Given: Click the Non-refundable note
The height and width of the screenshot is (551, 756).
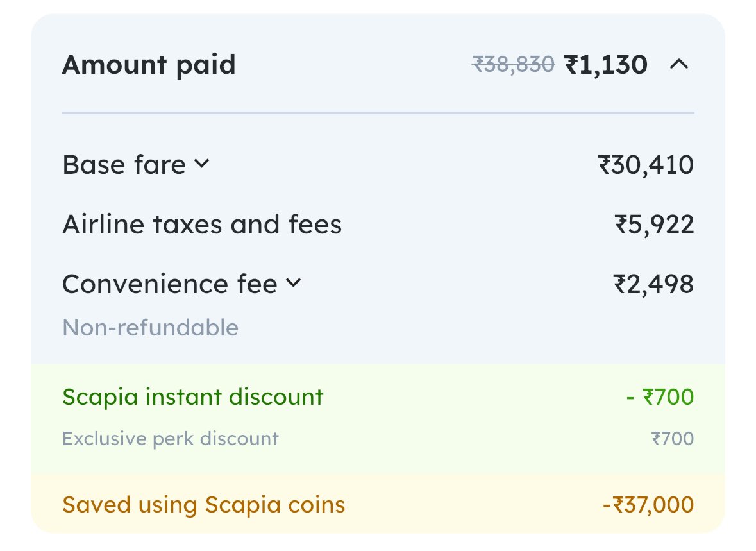Looking at the screenshot, I should coord(150,328).
